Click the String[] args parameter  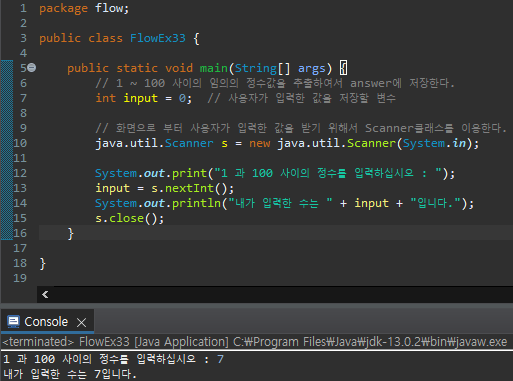280,68
